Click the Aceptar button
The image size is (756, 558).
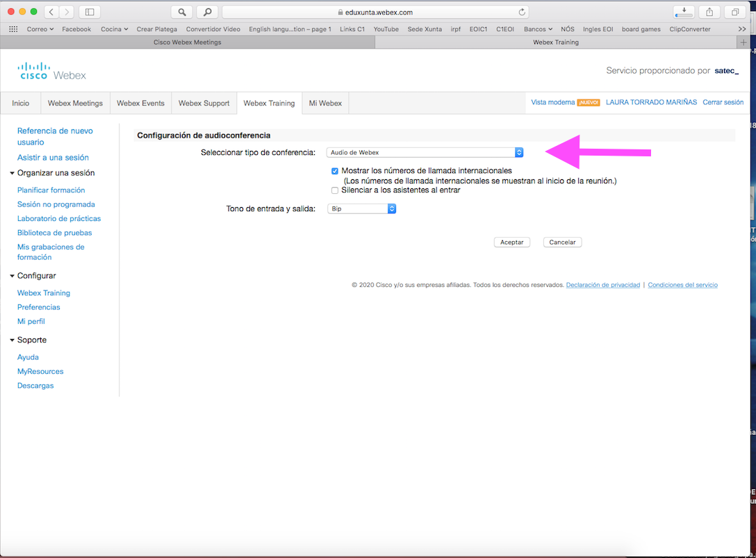coord(512,243)
